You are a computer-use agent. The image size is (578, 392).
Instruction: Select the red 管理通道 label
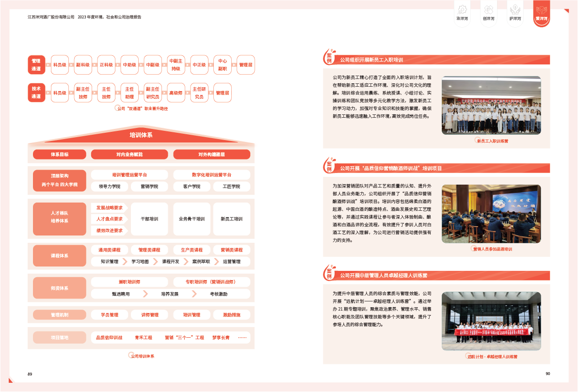point(36,65)
